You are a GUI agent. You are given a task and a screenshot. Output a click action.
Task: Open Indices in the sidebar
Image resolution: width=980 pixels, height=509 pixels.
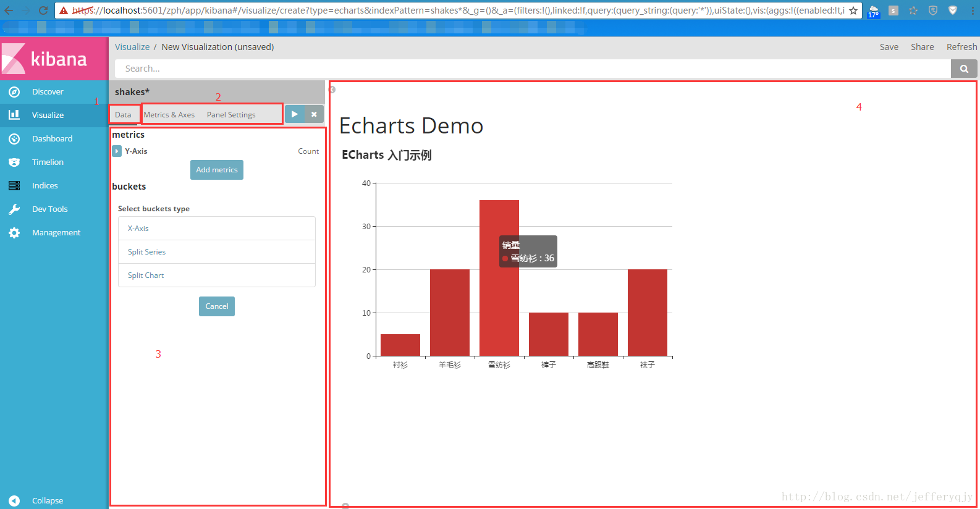click(45, 186)
